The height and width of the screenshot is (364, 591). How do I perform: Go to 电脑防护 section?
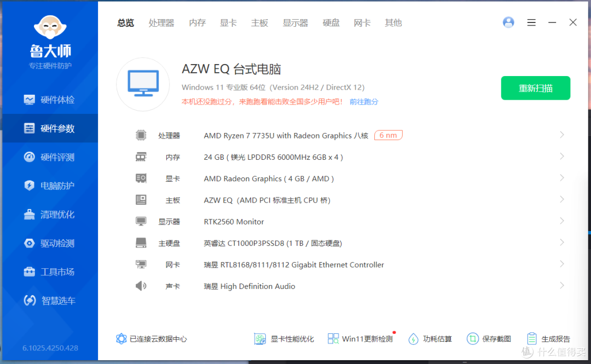[49, 186]
